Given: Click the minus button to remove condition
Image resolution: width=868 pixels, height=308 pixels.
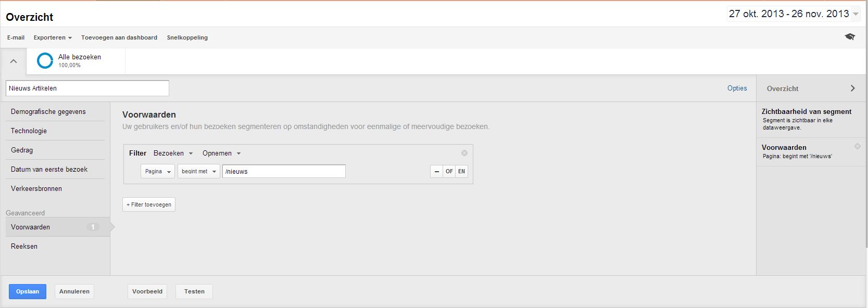Looking at the screenshot, I should (436, 171).
